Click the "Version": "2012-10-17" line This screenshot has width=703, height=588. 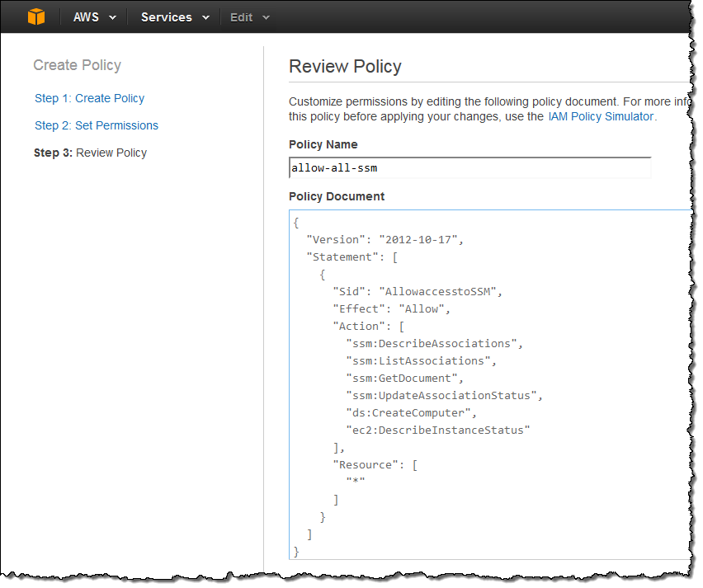point(385,239)
